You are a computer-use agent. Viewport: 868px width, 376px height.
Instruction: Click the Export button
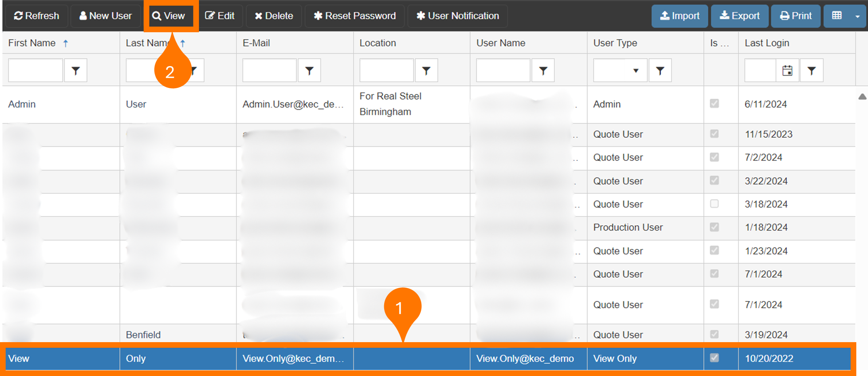point(740,16)
